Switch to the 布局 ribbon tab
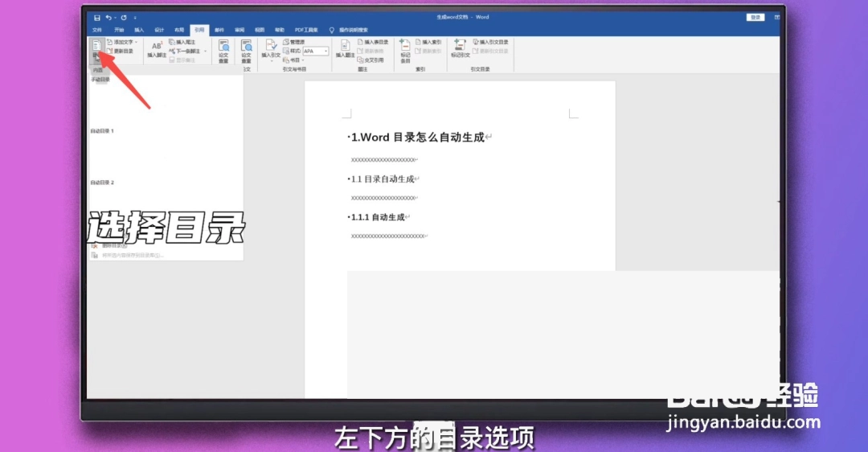The width and height of the screenshot is (868, 452). 179,30
